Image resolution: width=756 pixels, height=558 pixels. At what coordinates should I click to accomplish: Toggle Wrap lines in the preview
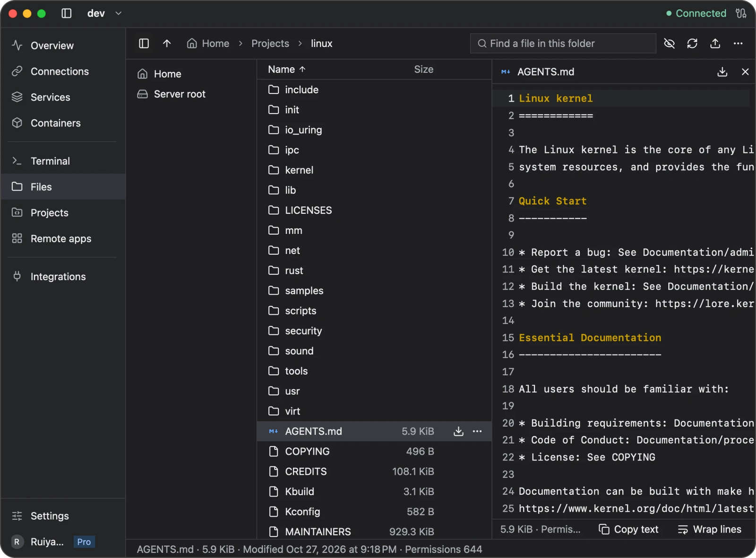click(709, 530)
